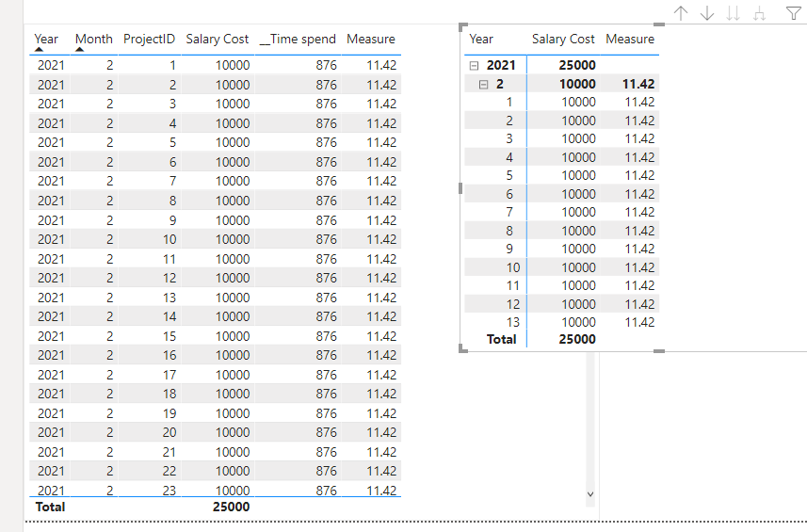Click matrix Measure column header

coord(630,40)
